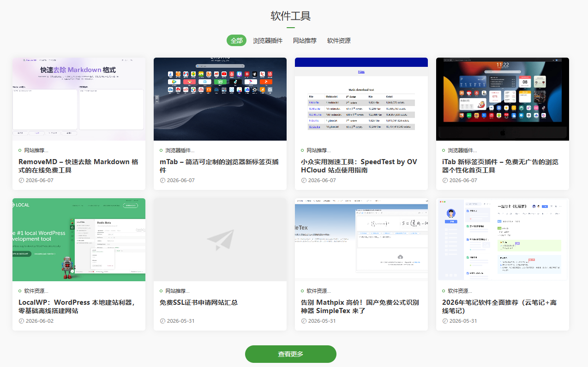Click 网站推荐 category on RemoveMD card

click(x=36, y=150)
